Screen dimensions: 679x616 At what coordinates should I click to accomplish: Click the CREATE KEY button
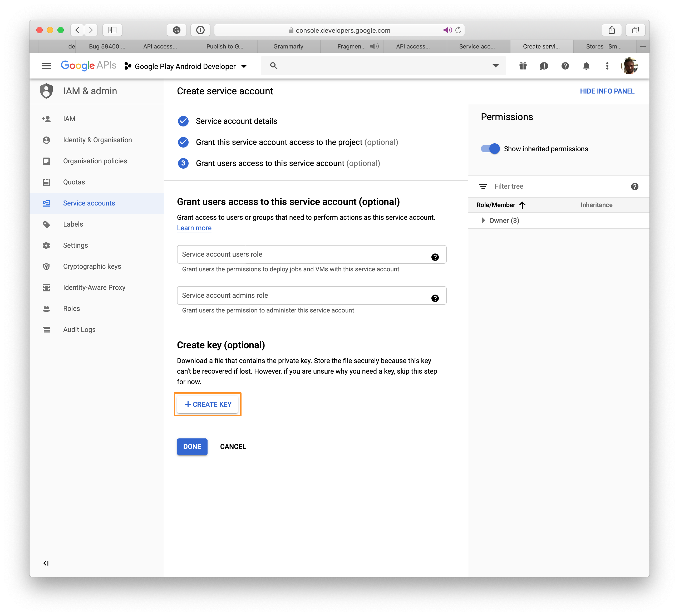208,404
